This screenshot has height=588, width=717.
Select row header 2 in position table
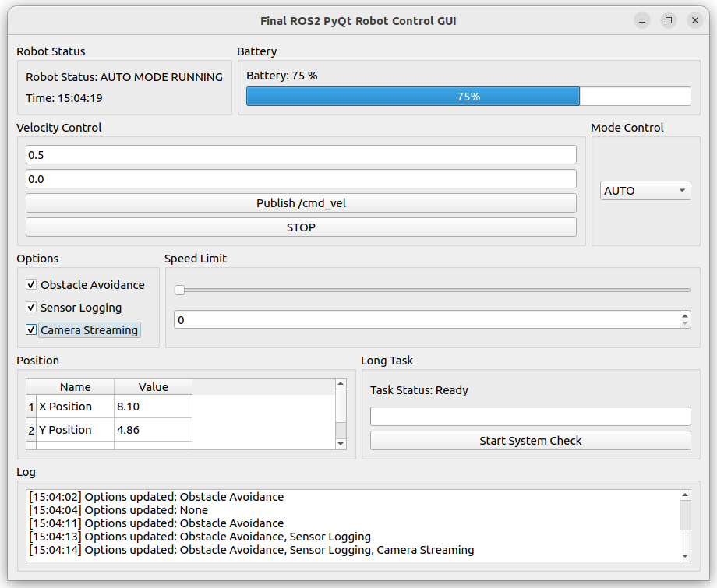point(31,430)
